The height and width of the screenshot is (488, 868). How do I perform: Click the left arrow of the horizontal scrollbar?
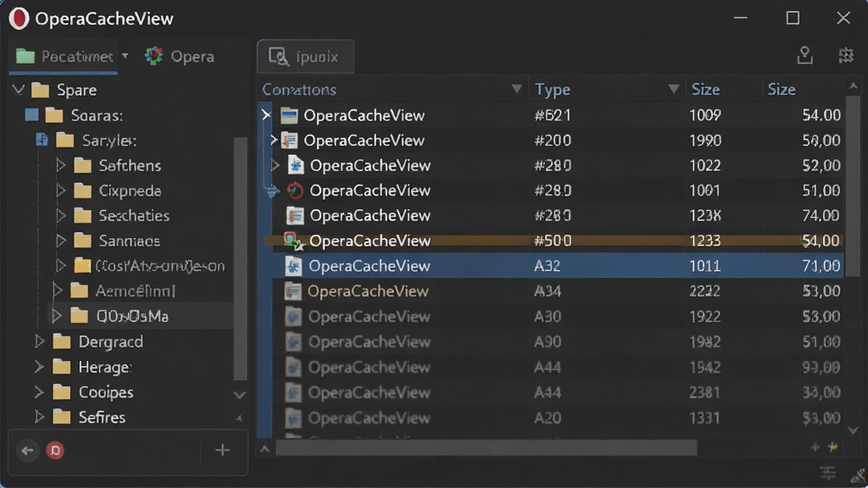tap(264, 449)
